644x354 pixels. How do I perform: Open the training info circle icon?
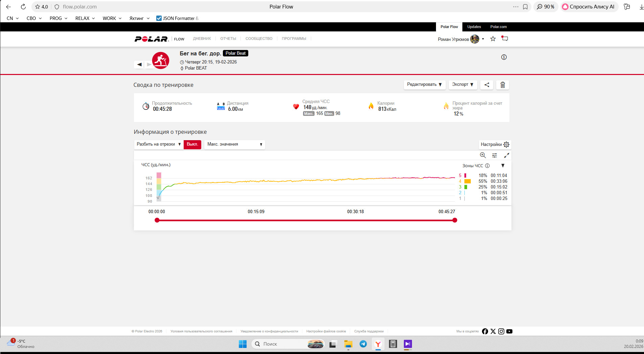tap(504, 57)
